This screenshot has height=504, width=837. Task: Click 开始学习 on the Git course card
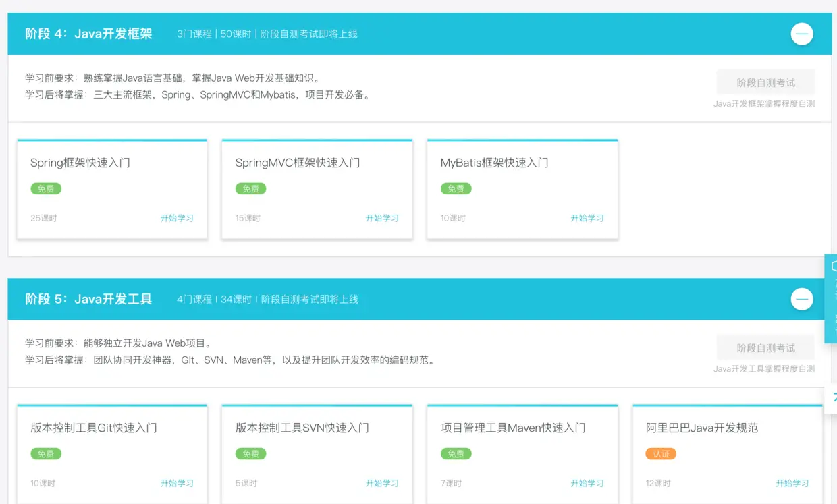pyautogui.click(x=177, y=483)
